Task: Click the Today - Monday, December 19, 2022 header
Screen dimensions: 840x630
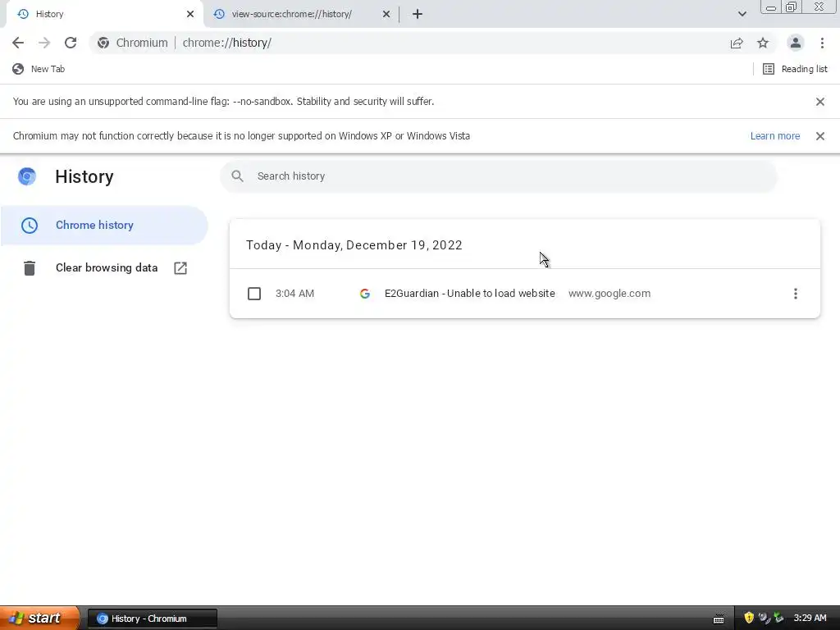Action: (354, 245)
